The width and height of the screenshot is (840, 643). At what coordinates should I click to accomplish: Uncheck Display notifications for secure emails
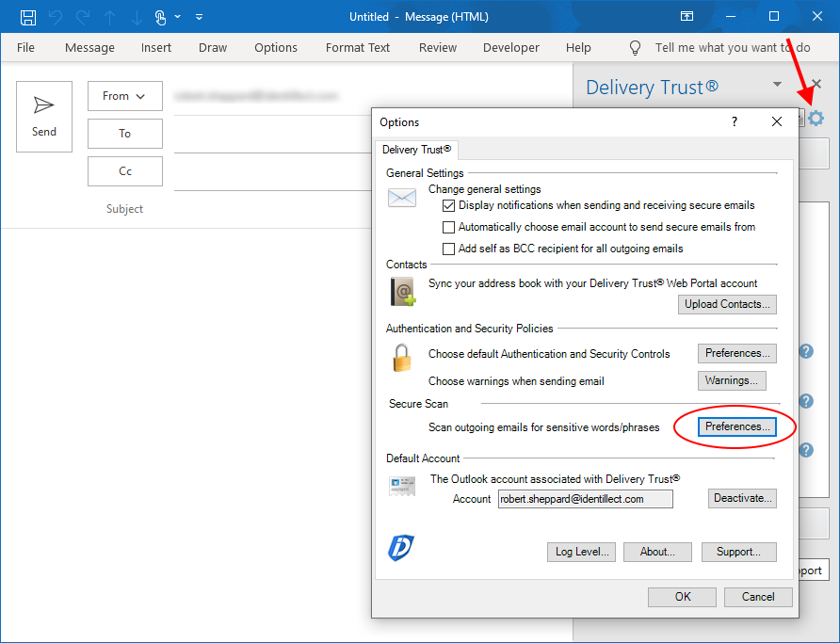(x=449, y=205)
